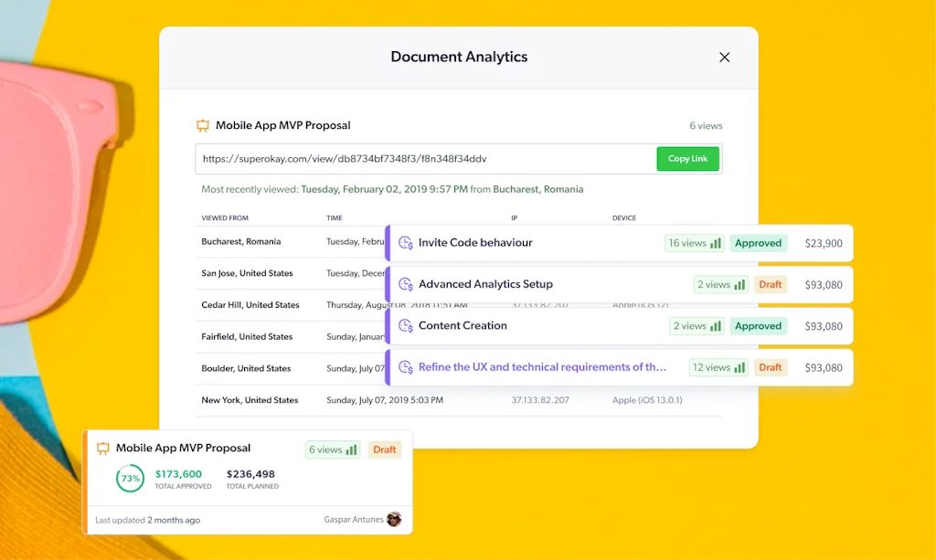Viewport: 936px width, 560px height.
Task: Click the 6 views count in dialog header
Action: (706, 126)
